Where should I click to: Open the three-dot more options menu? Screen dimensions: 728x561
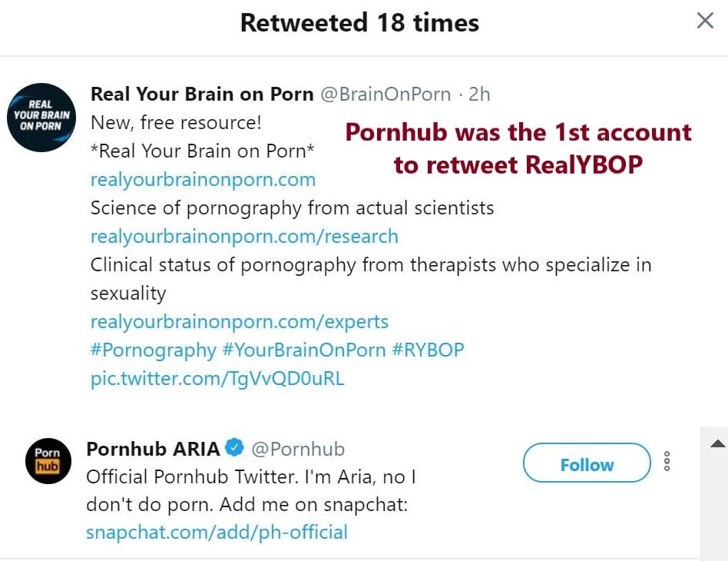[667, 461]
